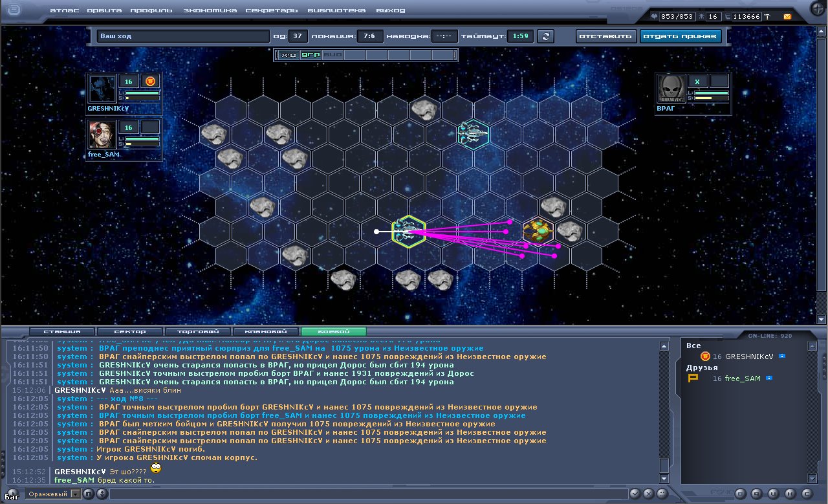Target the orange enemy ship on the grid
Screen dimensions: 828x504
537,230
